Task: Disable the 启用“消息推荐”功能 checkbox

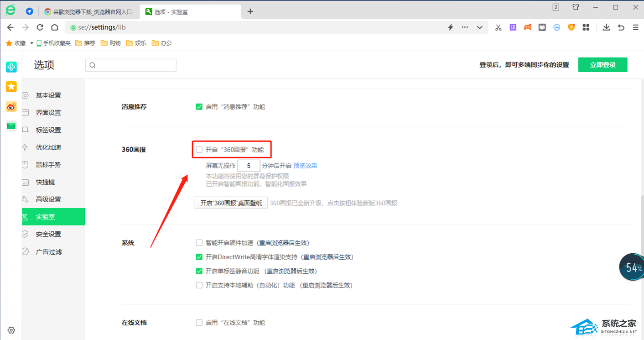Action: tap(199, 107)
